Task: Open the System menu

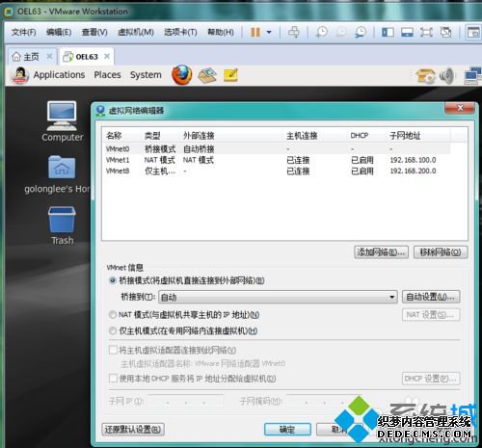Action: pyautogui.click(x=146, y=75)
